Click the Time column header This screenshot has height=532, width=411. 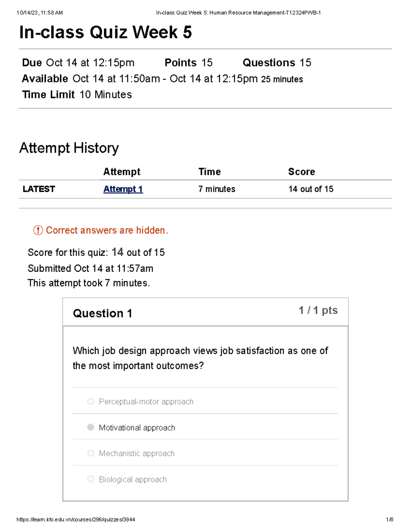coord(209,171)
